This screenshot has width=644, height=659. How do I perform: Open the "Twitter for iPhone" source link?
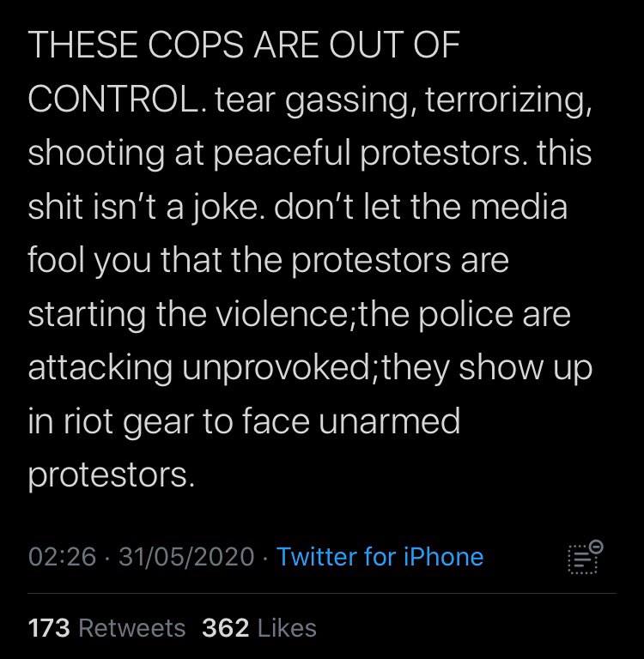pos(380,557)
